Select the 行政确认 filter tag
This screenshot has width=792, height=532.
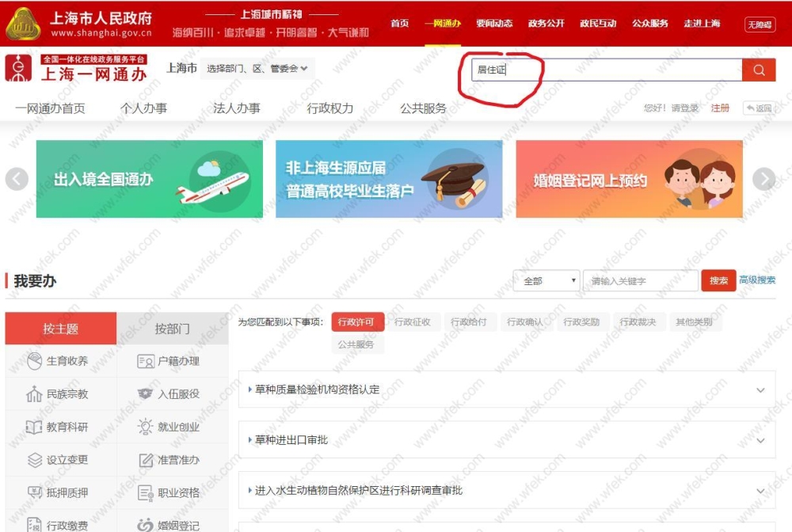[x=525, y=322]
